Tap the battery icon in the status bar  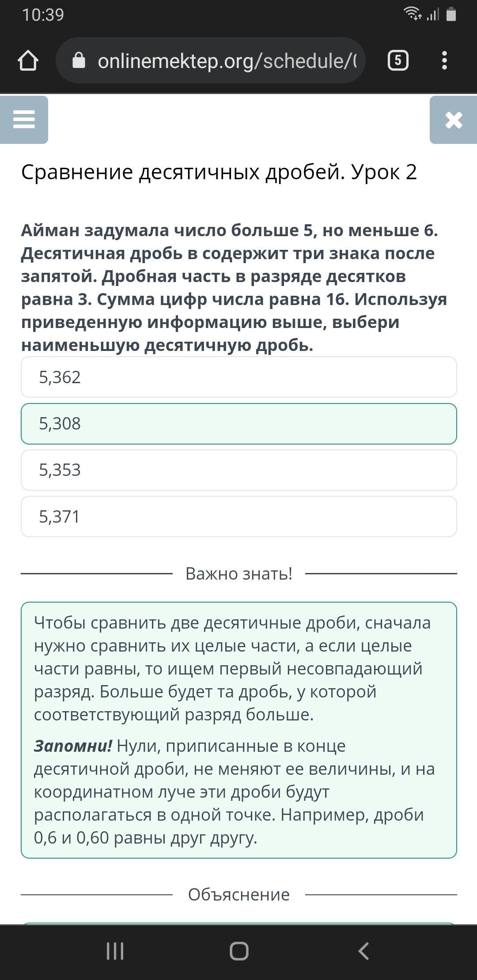coord(451,15)
